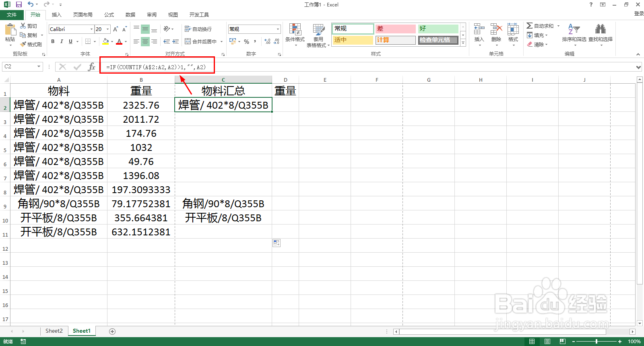
Task: Click the Conditional Formatting icon
Action: pos(295,29)
